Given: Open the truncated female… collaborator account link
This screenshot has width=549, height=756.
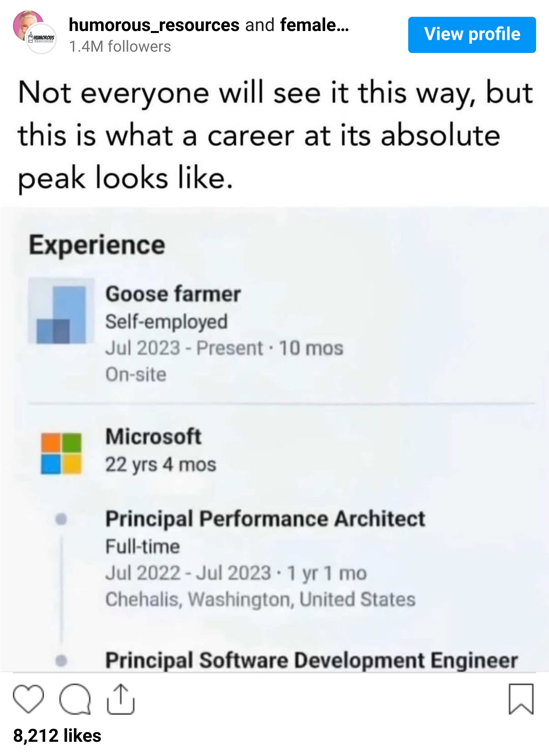Looking at the screenshot, I should click(314, 25).
